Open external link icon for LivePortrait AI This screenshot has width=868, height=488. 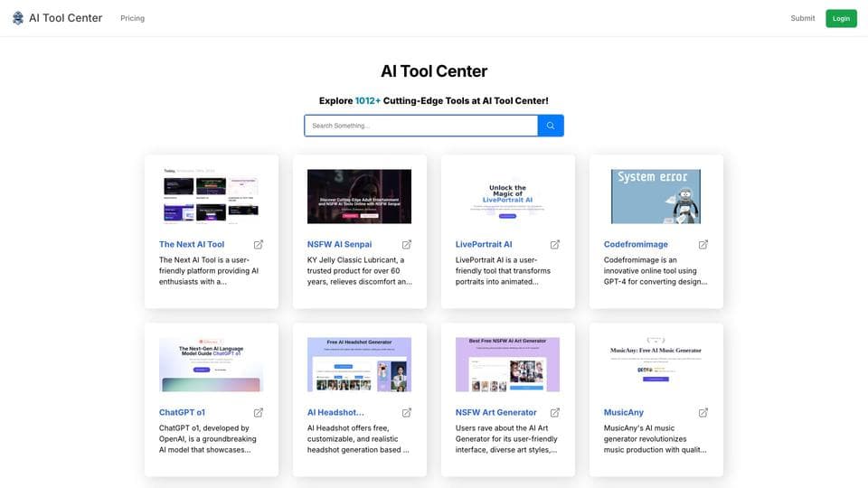click(x=554, y=245)
